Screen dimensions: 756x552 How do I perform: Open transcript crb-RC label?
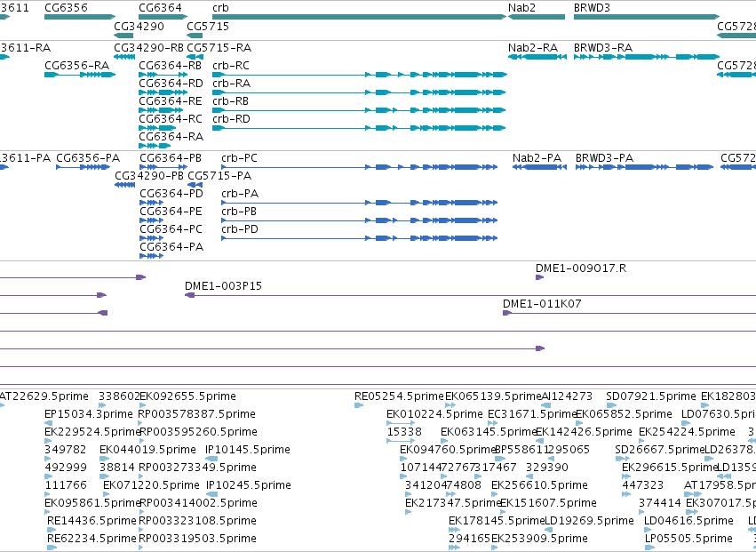231,66
